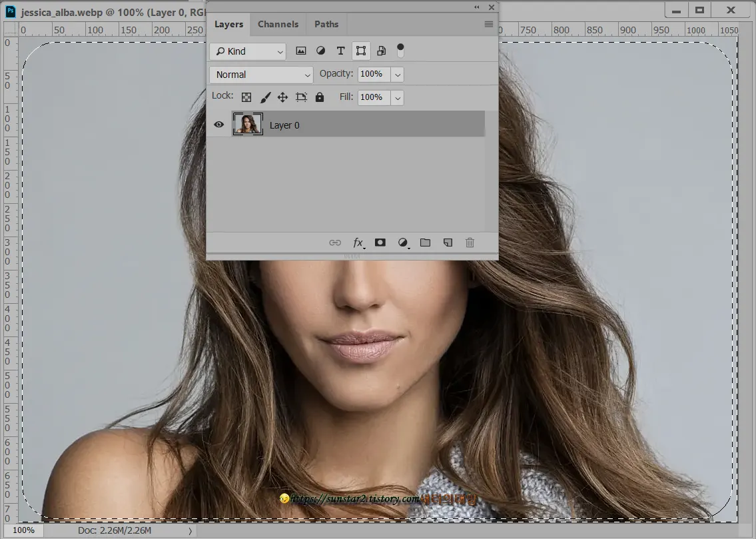Viewport: 756px width, 539px height.
Task: Click jessica_alba.webp document title
Action: 62,12
